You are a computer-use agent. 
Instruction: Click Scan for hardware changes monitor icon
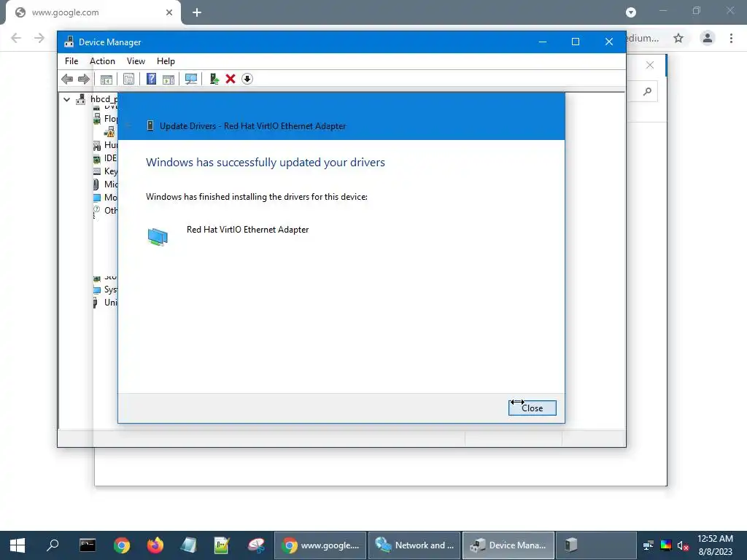(191, 79)
